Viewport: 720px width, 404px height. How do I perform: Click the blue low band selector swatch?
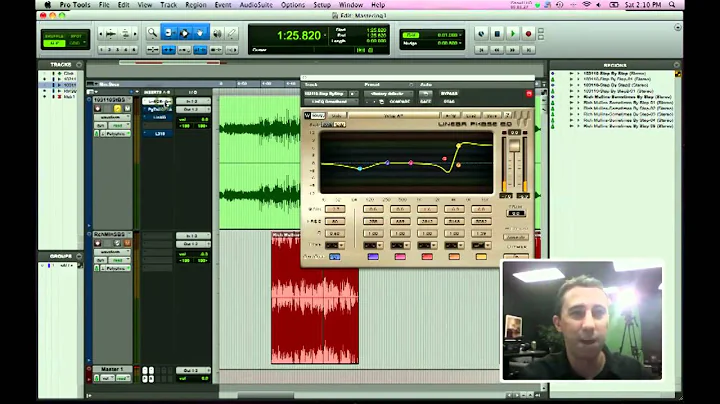point(335,257)
